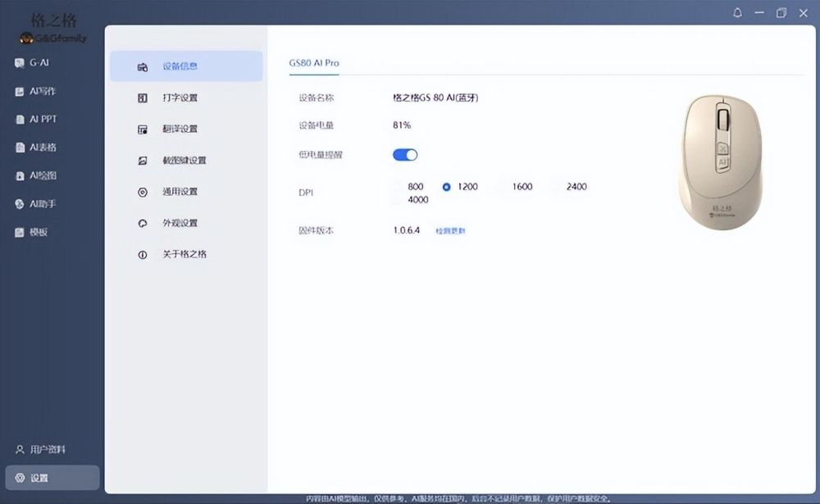The image size is (820, 504).
Task: Open the G-AI section in the sidebar
Action: point(33,63)
